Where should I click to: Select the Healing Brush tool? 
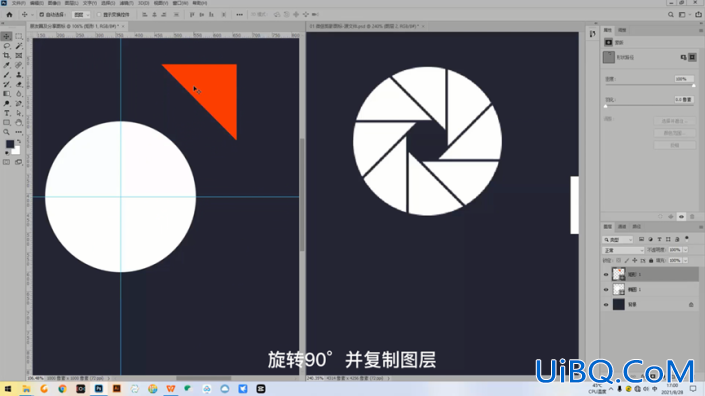18,65
